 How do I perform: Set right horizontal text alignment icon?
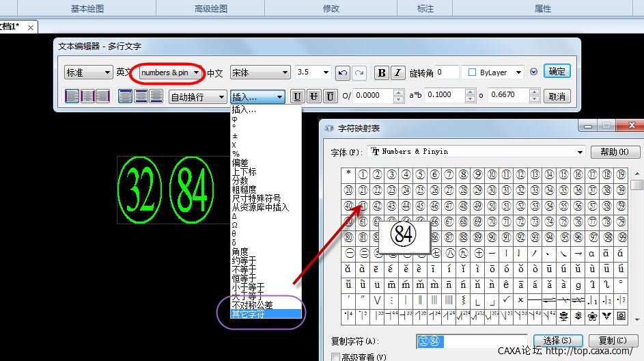pos(102,96)
